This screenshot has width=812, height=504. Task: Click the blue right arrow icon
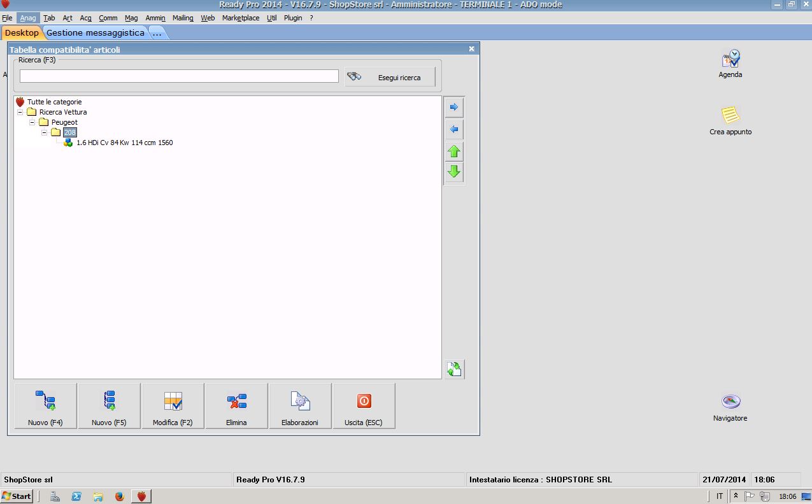pos(454,108)
